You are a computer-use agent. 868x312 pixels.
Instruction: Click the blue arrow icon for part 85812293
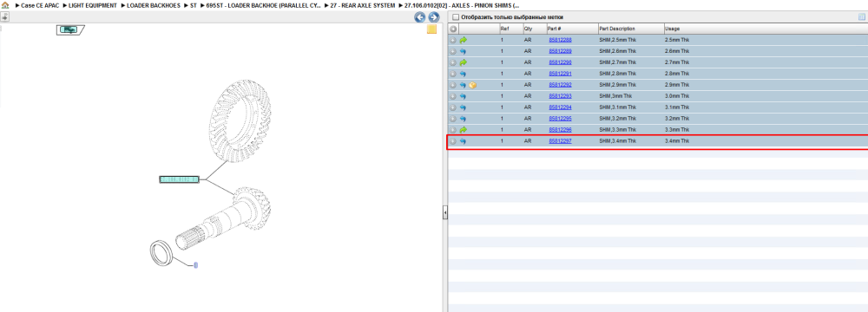(464, 96)
